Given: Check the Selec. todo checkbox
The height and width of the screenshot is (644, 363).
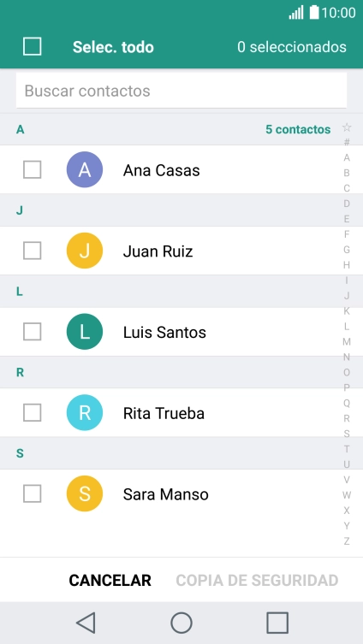Looking at the screenshot, I should [x=32, y=46].
